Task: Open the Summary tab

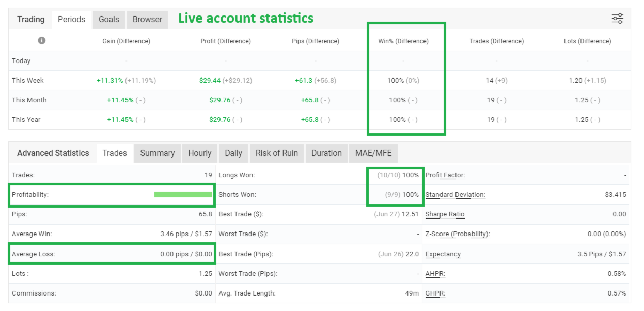Action: (158, 153)
